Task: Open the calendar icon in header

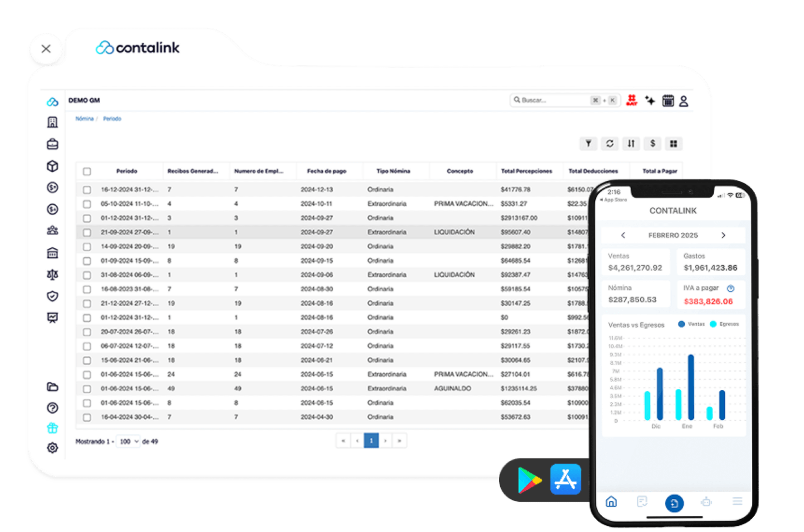Action: pyautogui.click(x=668, y=101)
